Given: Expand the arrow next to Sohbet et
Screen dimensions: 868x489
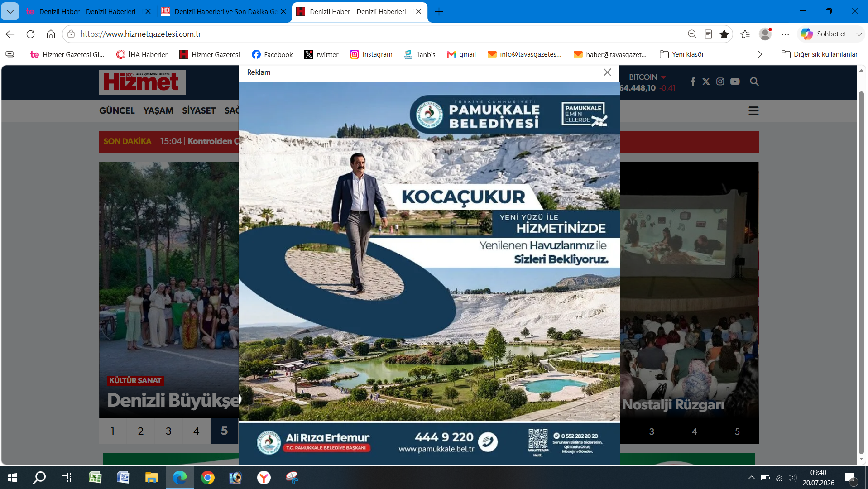Looking at the screenshot, I should 858,34.
